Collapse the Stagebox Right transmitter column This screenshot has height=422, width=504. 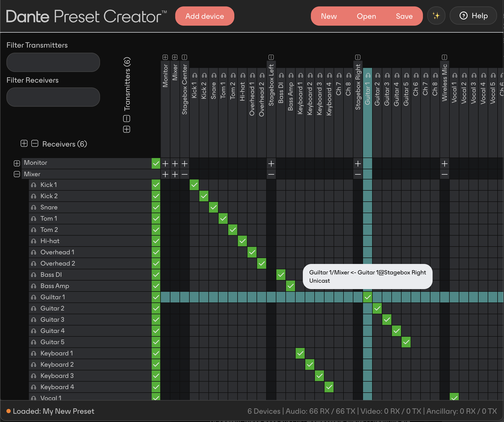tap(358, 57)
